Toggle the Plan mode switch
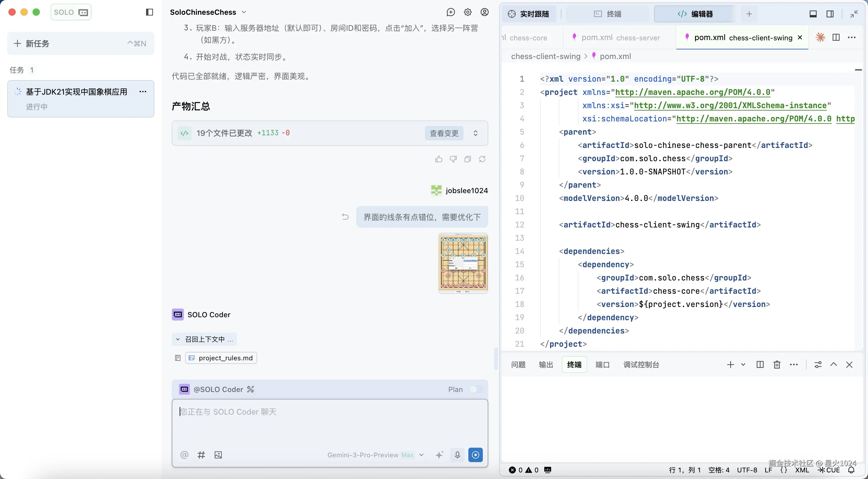 click(476, 390)
